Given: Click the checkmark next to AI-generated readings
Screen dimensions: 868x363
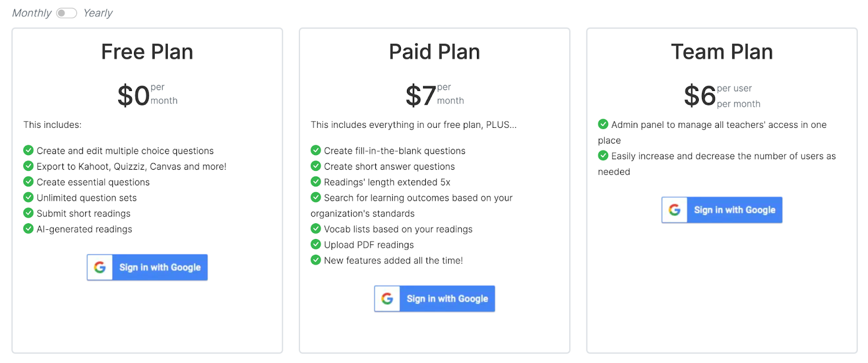Looking at the screenshot, I should tap(29, 229).
